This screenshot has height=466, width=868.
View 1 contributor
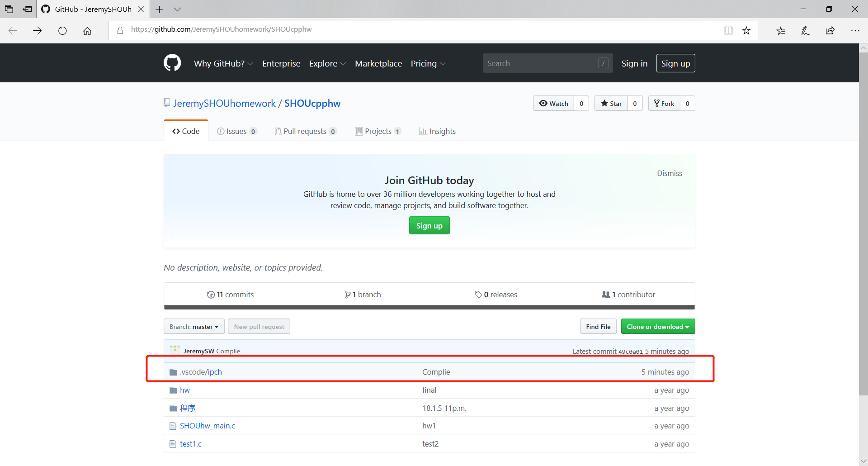point(628,295)
